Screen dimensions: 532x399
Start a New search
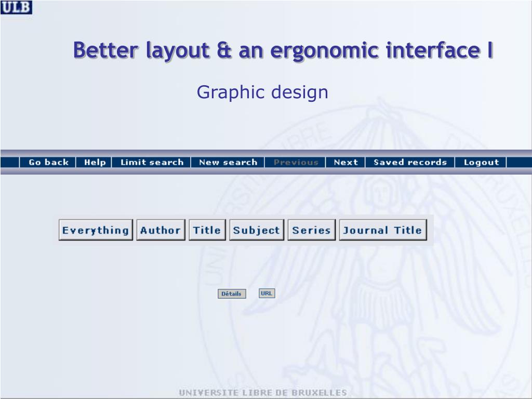[x=228, y=162]
